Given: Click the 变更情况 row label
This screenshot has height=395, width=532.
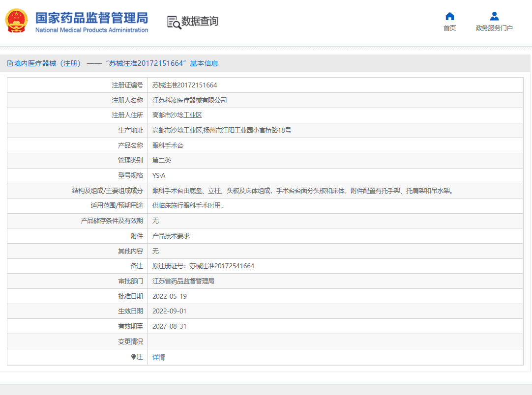Looking at the screenshot, I should point(131,341).
